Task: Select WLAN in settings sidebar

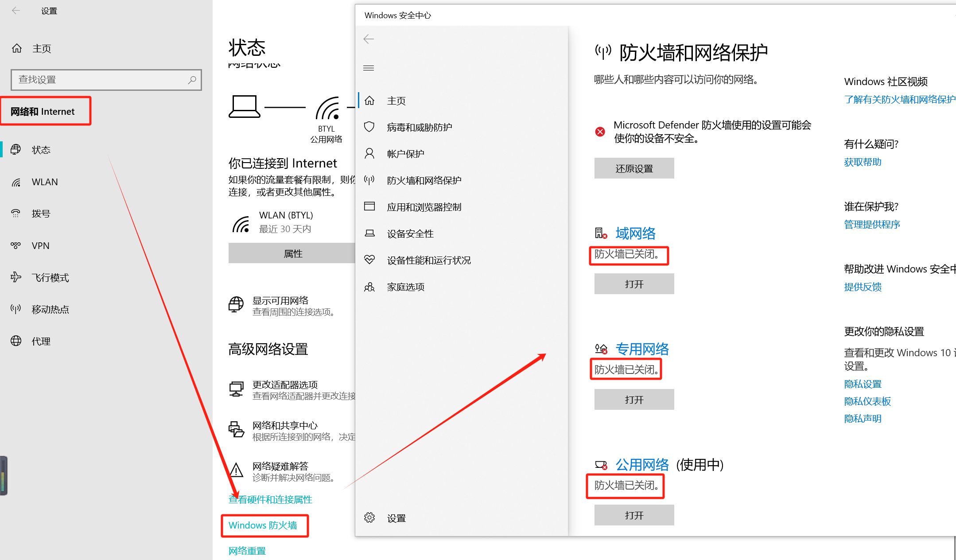Action: point(44,182)
